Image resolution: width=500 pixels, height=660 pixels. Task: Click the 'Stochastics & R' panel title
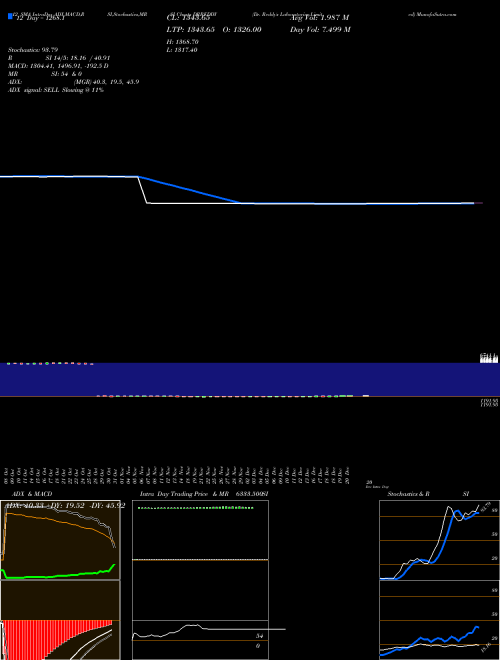(x=408, y=494)
